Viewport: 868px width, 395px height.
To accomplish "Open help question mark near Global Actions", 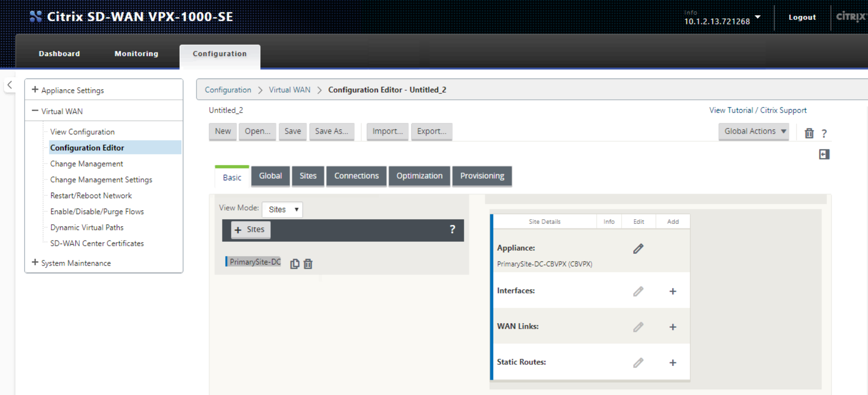I will coord(824,134).
